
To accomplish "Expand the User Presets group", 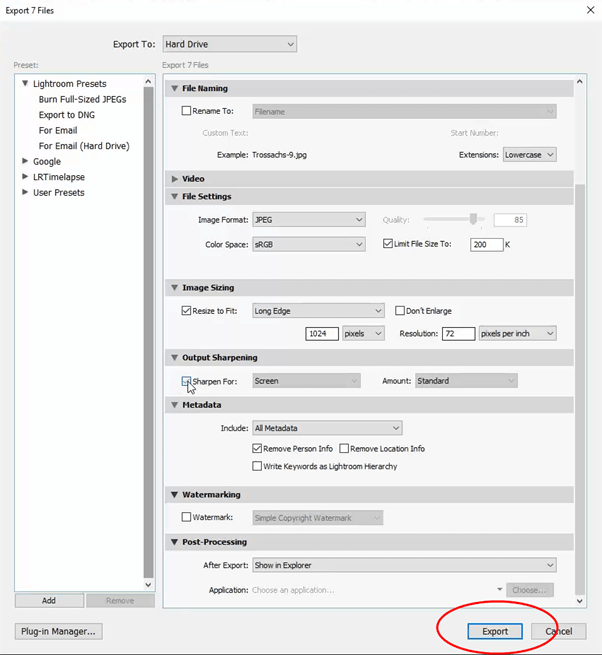I will (x=25, y=192).
